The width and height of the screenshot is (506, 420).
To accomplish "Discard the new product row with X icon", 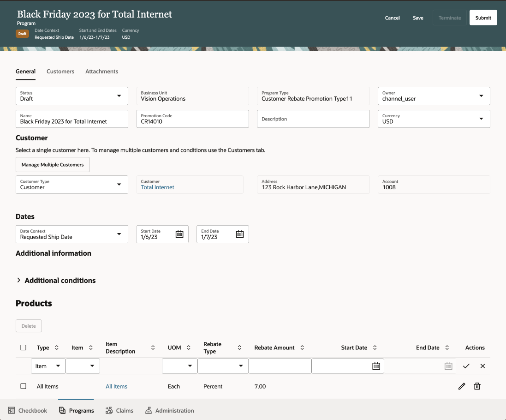I will [482, 366].
